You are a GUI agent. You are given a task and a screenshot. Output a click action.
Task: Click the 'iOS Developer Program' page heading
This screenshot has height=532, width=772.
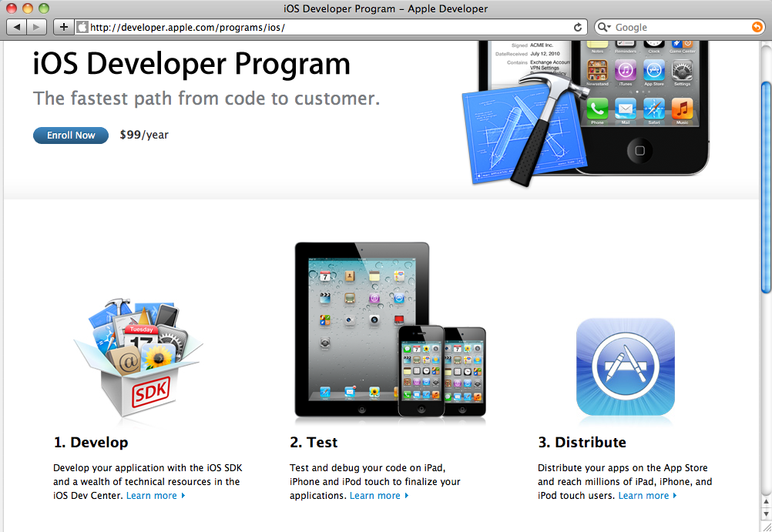[x=192, y=64]
